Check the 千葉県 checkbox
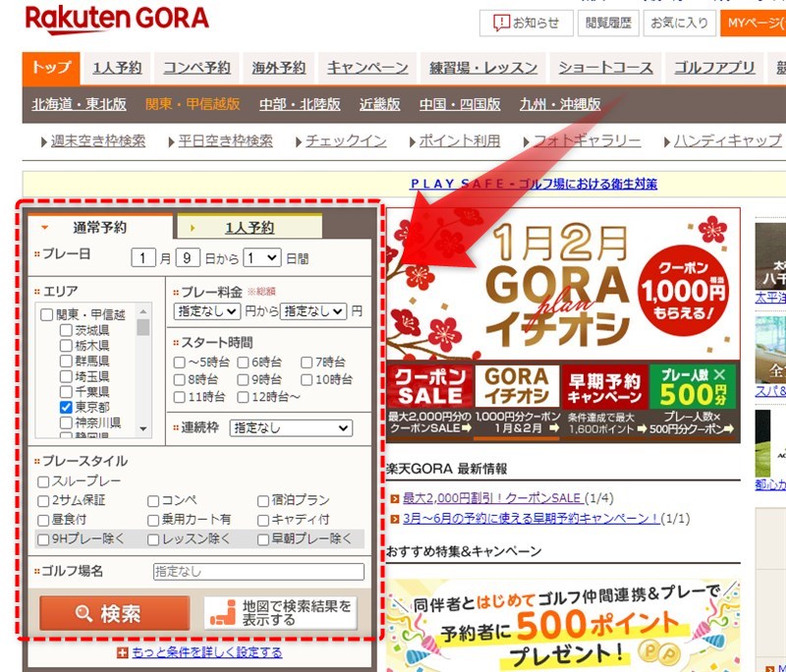Image resolution: width=786 pixels, height=672 pixels. tap(66, 391)
